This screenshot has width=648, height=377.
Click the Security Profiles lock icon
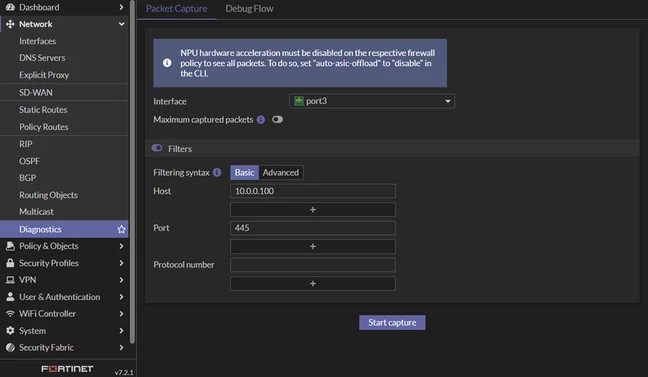pyautogui.click(x=10, y=263)
